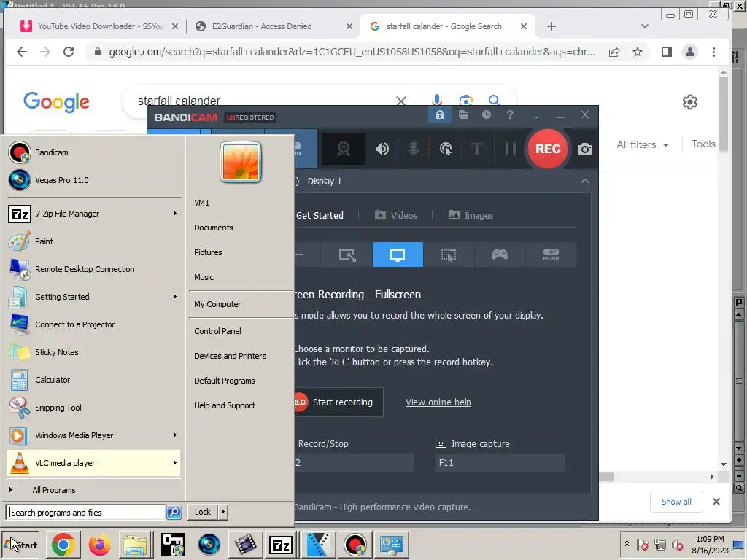Expand Windows Media Player submenu arrow

pyautogui.click(x=175, y=435)
